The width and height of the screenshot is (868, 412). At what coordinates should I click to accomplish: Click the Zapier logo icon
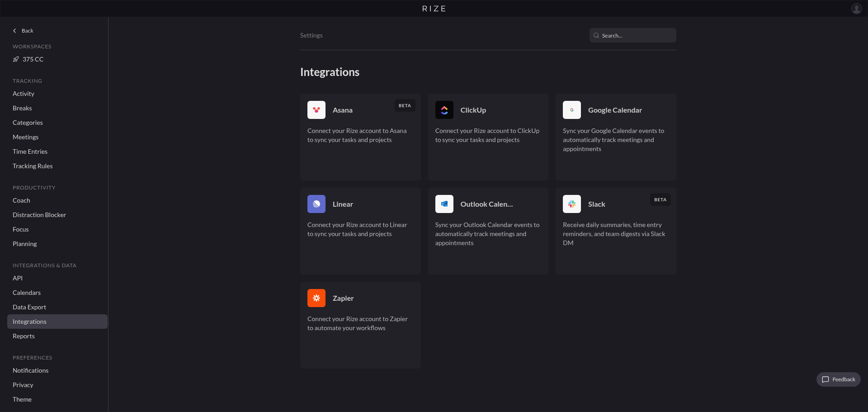pos(316,298)
